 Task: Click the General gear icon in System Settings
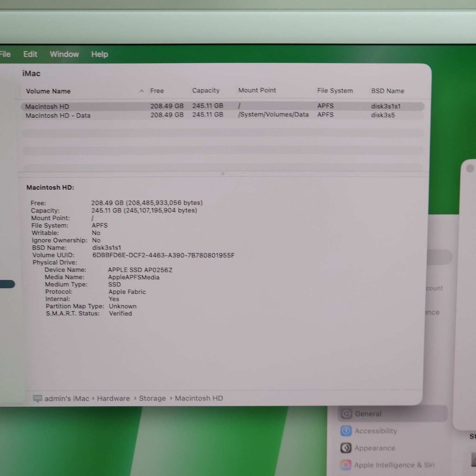tap(346, 414)
